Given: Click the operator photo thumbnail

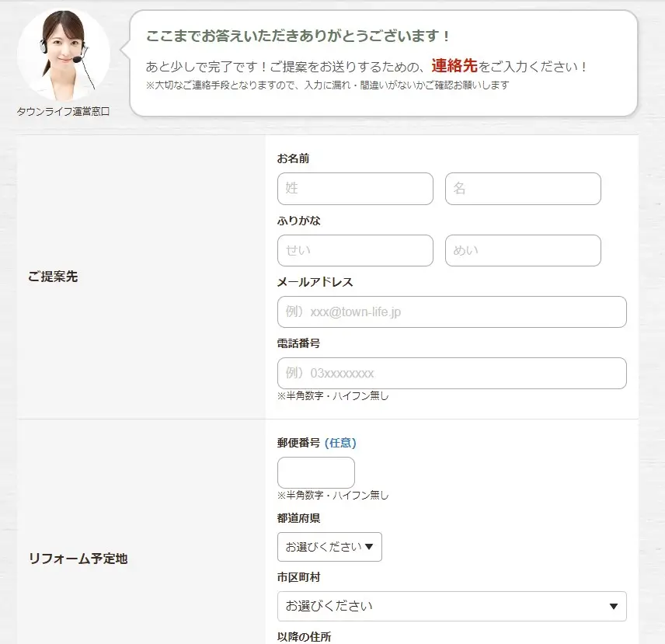Looking at the screenshot, I should (64, 55).
